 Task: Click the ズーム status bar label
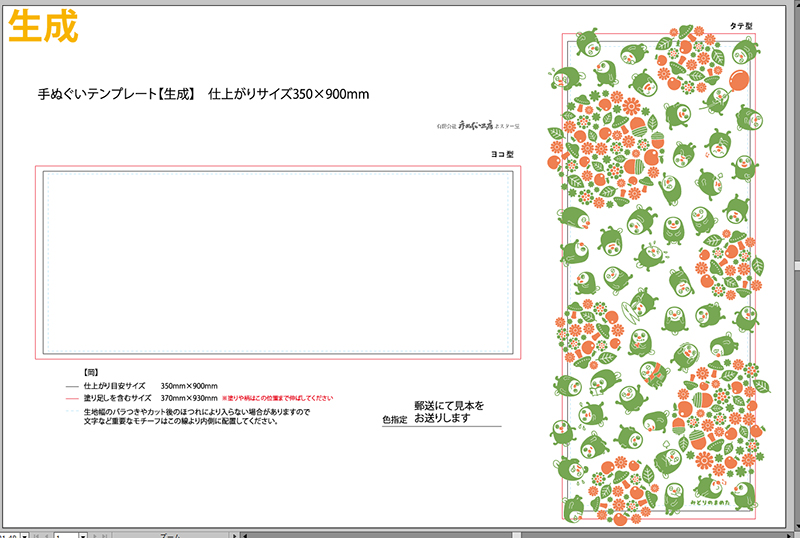click(x=171, y=535)
